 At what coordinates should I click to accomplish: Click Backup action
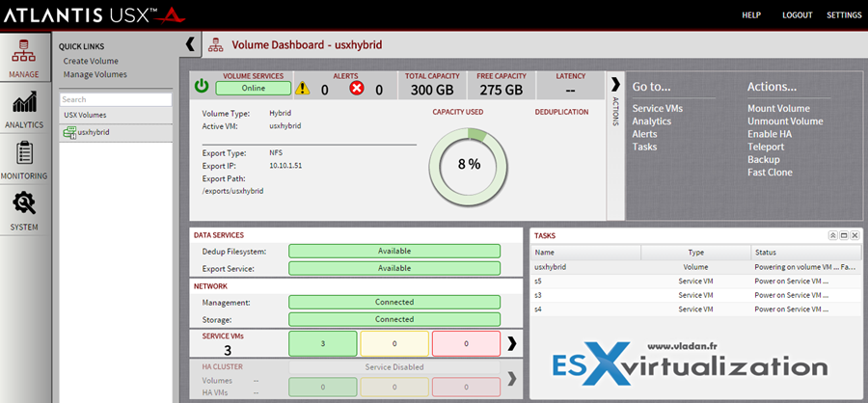point(764,159)
